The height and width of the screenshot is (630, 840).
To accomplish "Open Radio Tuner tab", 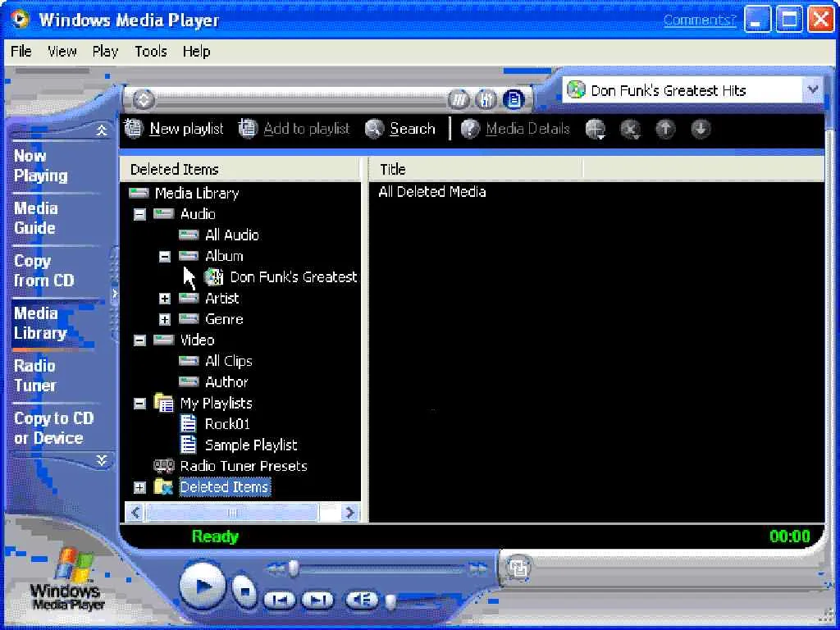I will coord(34,376).
